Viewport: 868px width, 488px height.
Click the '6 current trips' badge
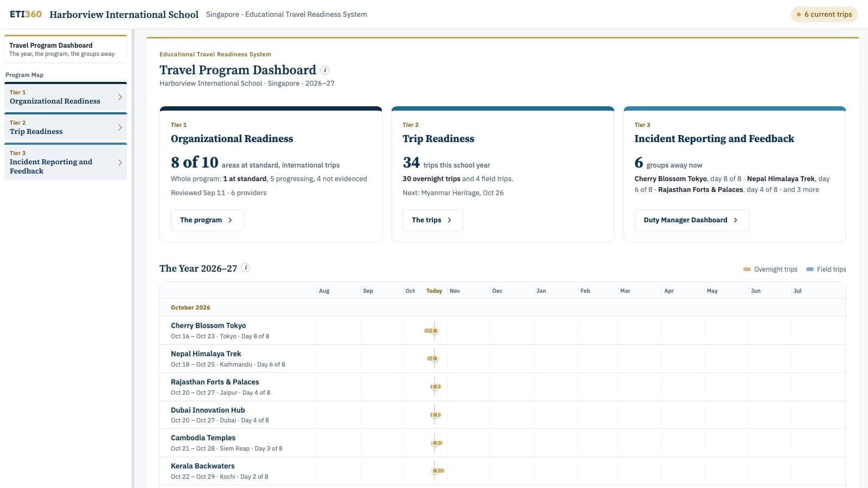pos(824,14)
